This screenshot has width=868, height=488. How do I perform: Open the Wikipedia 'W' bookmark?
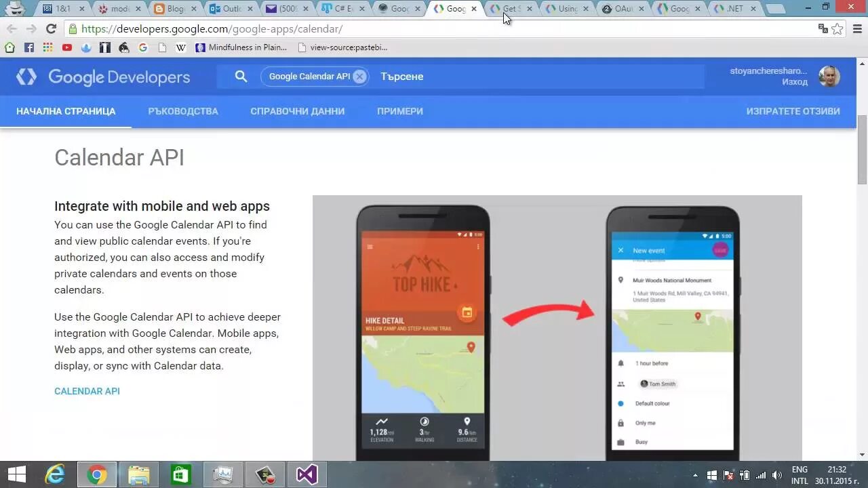(180, 47)
